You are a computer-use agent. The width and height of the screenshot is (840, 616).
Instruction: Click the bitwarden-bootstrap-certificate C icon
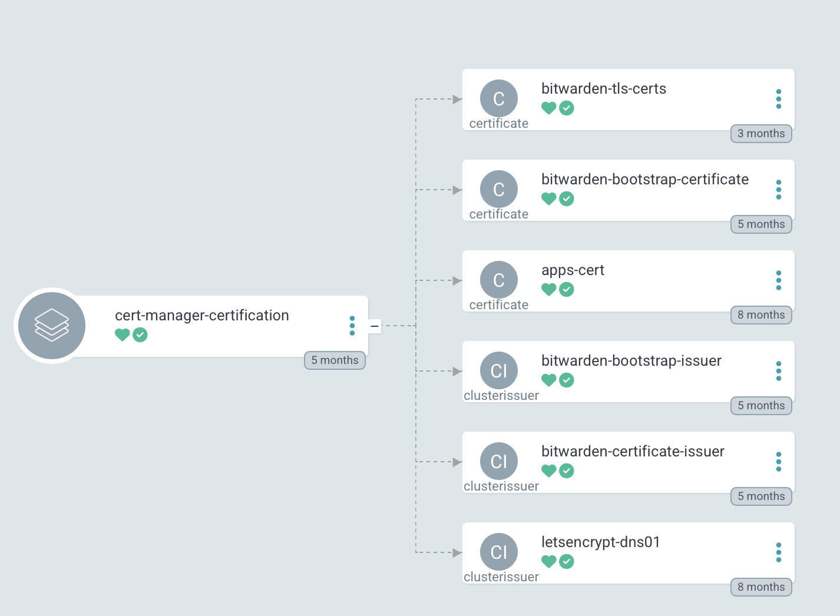pos(498,189)
